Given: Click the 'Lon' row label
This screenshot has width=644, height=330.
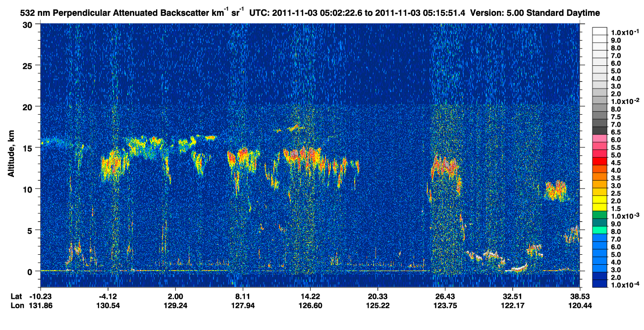Looking at the screenshot, I should (x=16, y=305).
